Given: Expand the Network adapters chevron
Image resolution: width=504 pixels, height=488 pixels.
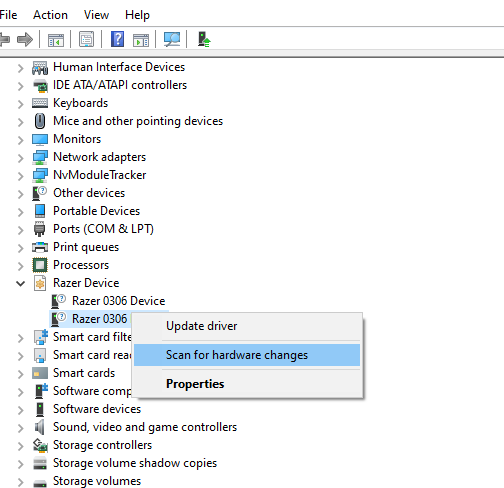Looking at the screenshot, I should point(21,158).
